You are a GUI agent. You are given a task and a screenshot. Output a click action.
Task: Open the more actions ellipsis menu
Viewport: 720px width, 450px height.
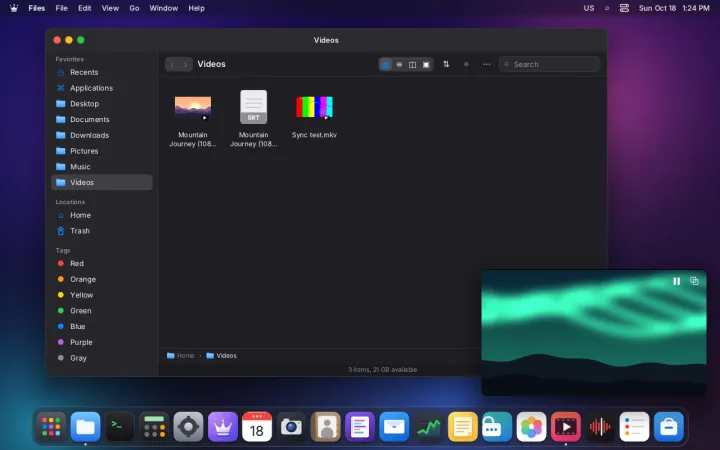coord(486,64)
